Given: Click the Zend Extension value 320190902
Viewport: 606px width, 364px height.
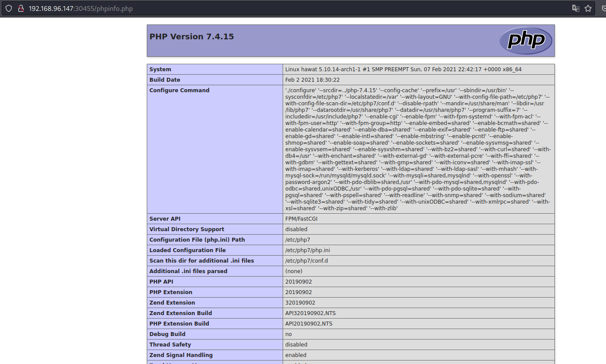Looking at the screenshot, I should point(300,303).
